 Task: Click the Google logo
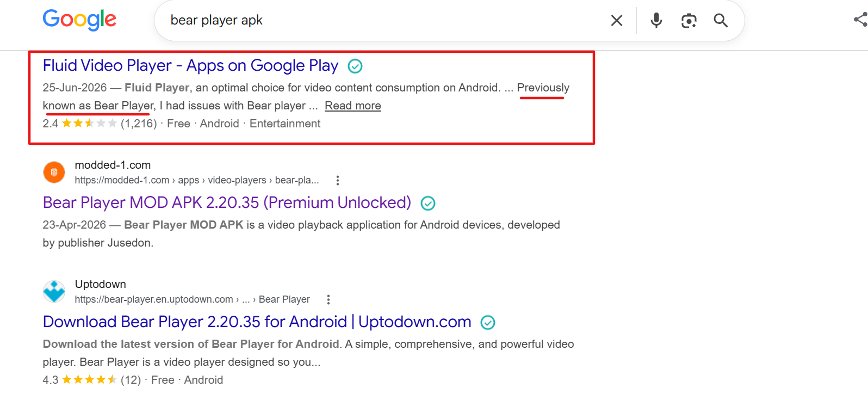tap(79, 20)
